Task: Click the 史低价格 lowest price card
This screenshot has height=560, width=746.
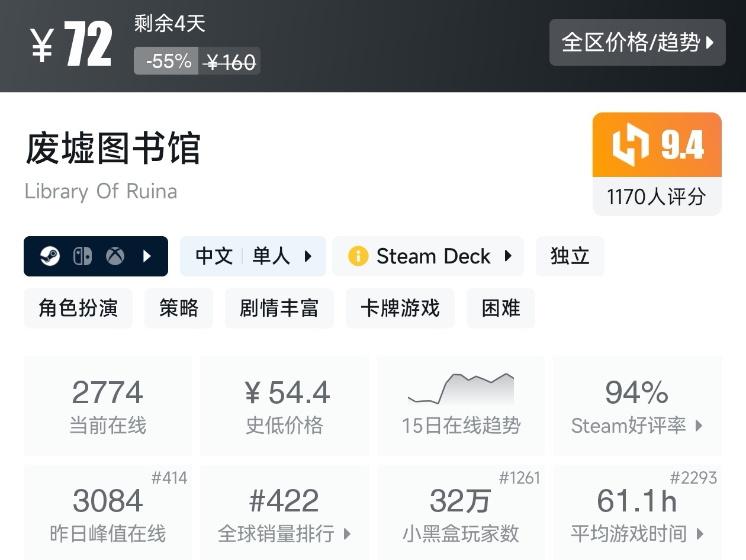Action: [x=284, y=405]
